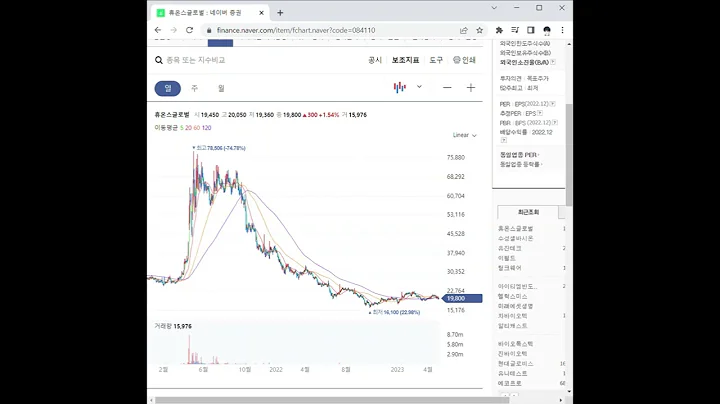Open the browser extensions puzzle icon
The height and width of the screenshot is (404, 720).
pyautogui.click(x=499, y=30)
